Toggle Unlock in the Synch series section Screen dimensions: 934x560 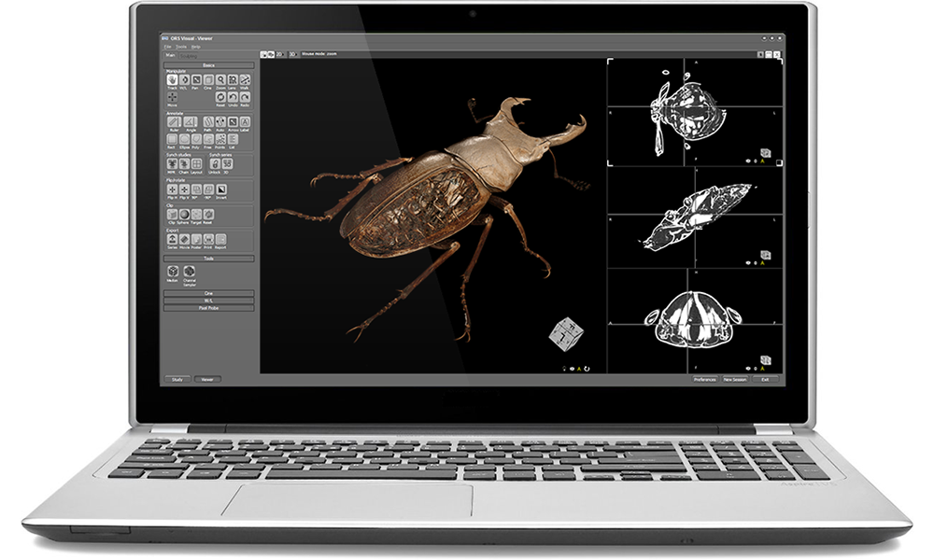click(213, 164)
